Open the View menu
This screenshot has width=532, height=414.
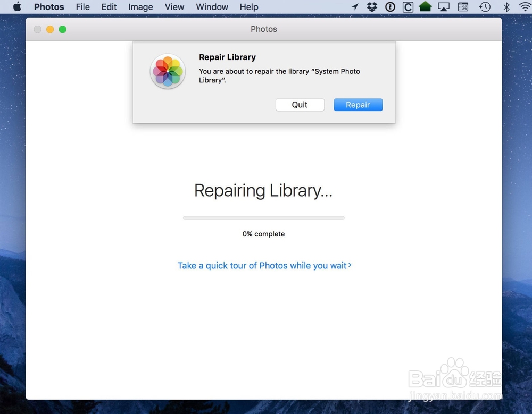(174, 7)
